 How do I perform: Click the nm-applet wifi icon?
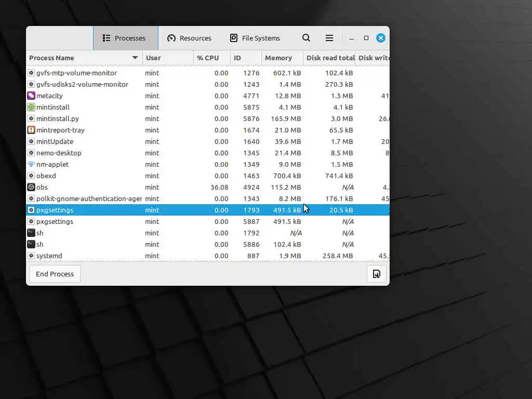coord(31,164)
